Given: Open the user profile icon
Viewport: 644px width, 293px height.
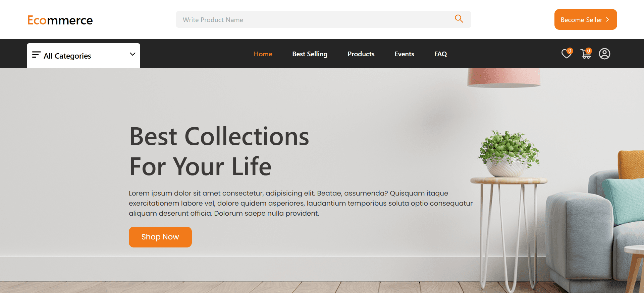Looking at the screenshot, I should coord(604,54).
